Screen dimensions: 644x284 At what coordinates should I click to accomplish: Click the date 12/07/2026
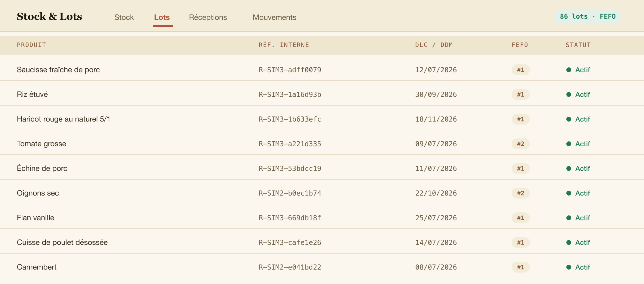pyautogui.click(x=436, y=70)
